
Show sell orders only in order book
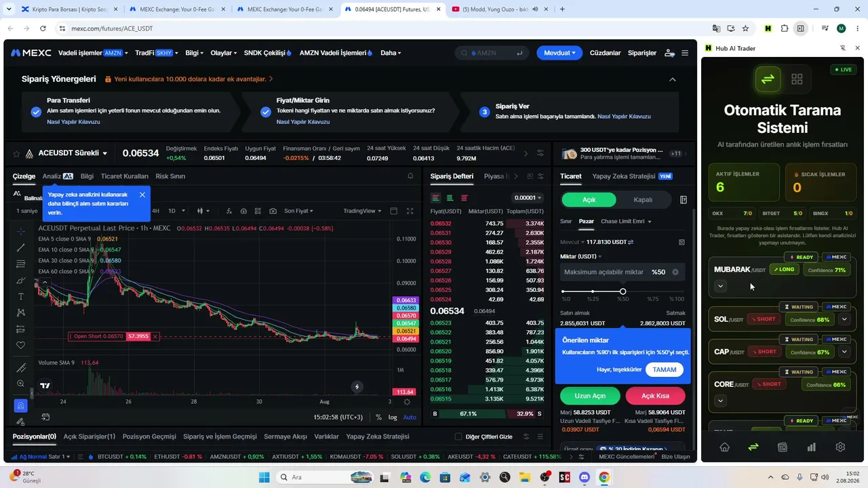(x=465, y=198)
